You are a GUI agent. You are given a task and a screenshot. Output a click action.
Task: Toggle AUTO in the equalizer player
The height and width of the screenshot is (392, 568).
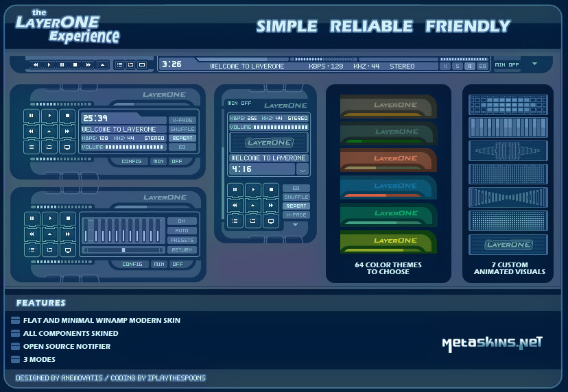point(182,230)
